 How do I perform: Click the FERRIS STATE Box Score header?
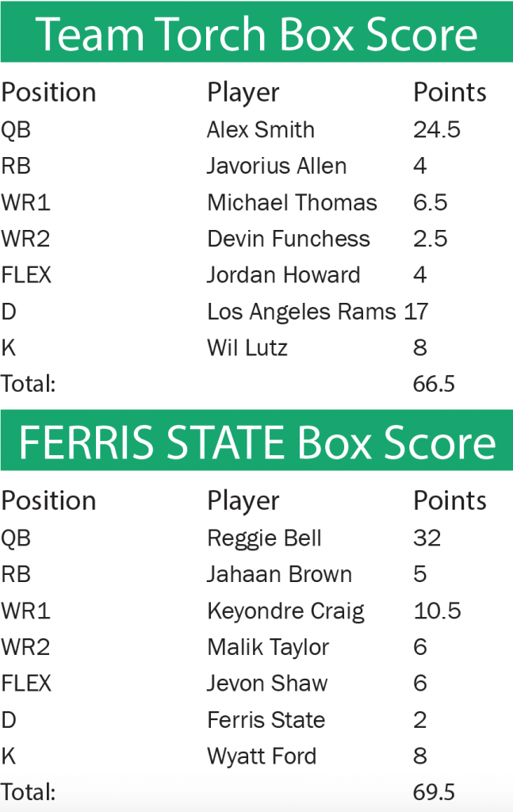click(x=256, y=442)
